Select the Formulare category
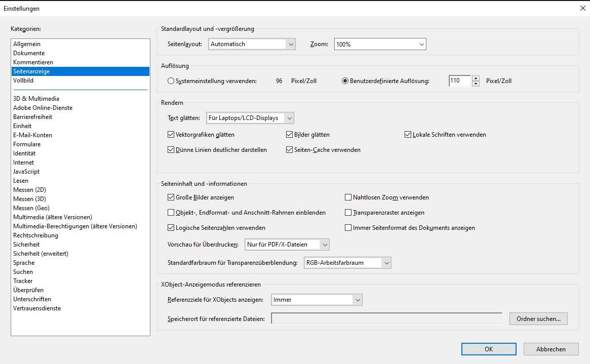 pyautogui.click(x=27, y=144)
